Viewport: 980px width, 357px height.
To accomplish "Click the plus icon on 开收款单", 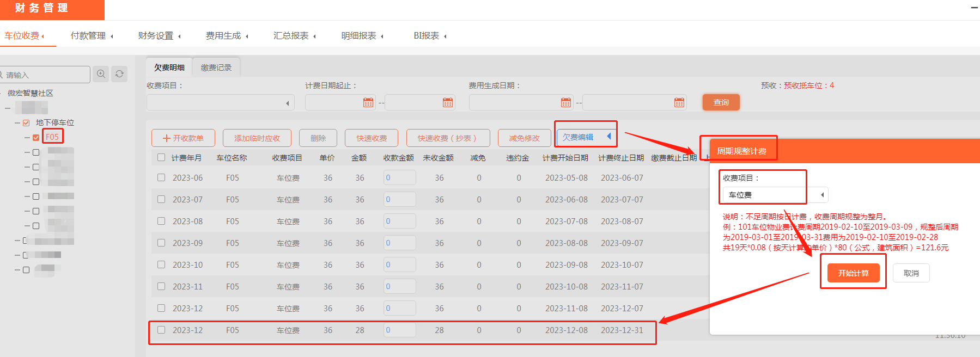I will tap(167, 138).
